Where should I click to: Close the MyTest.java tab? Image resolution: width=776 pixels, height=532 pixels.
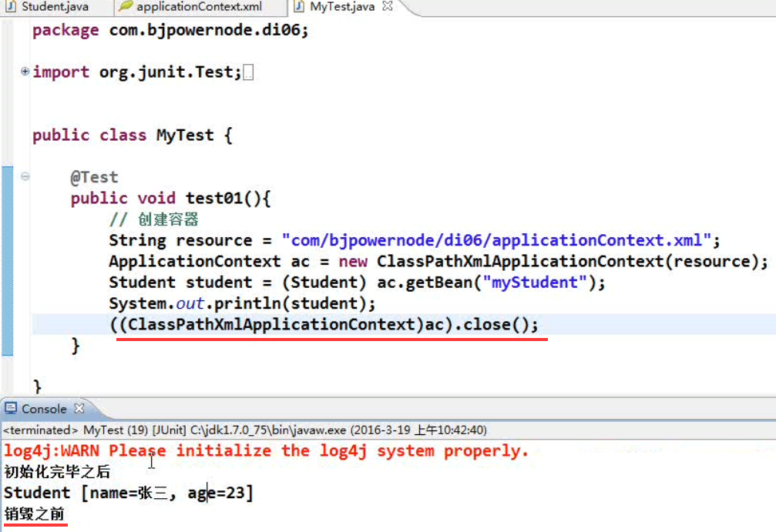(x=388, y=6)
